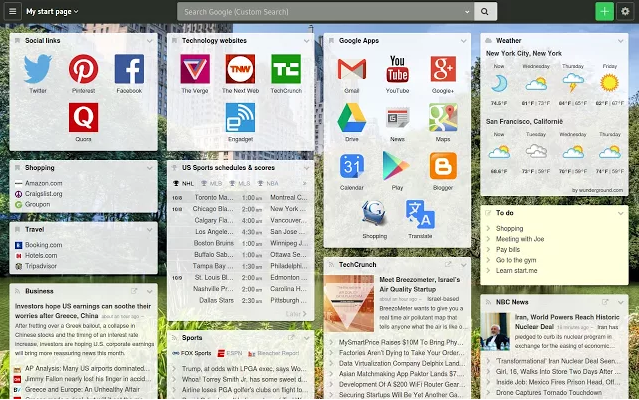Click the Engadget website icon
The height and width of the screenshot is (400, 639).
coord(240,118)
